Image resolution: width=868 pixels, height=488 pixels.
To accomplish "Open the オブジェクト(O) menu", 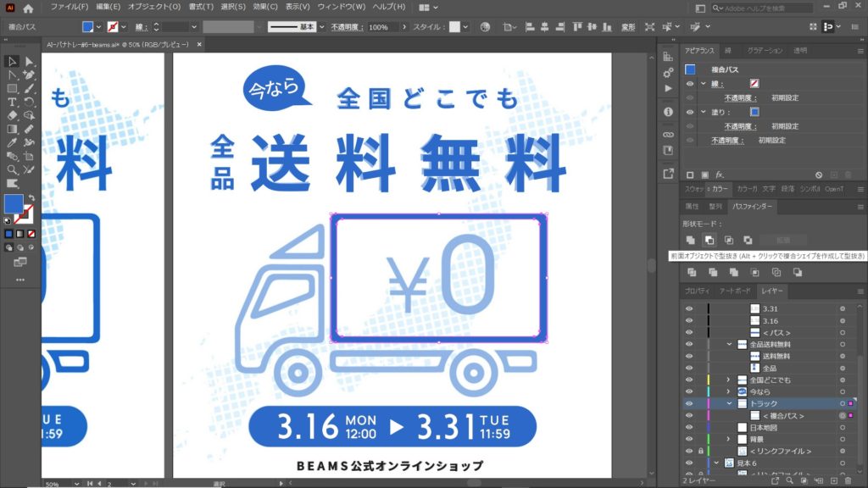I will (x=154, y=7).
